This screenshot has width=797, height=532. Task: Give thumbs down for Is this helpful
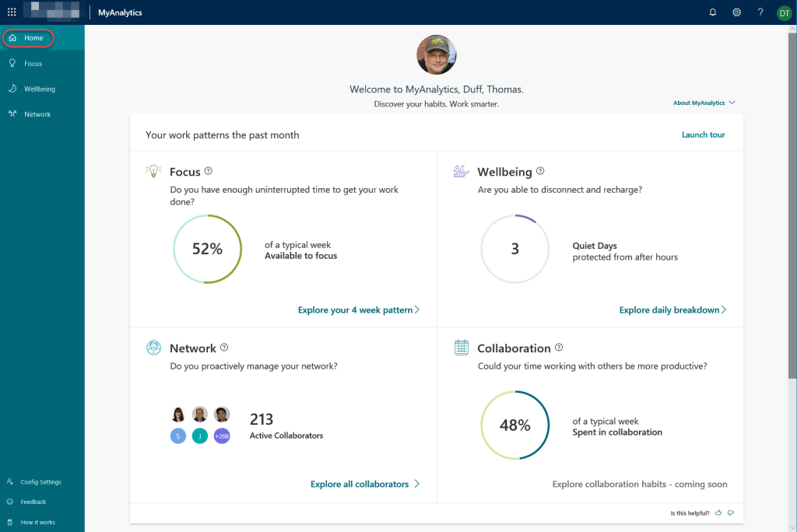point(731,513)
